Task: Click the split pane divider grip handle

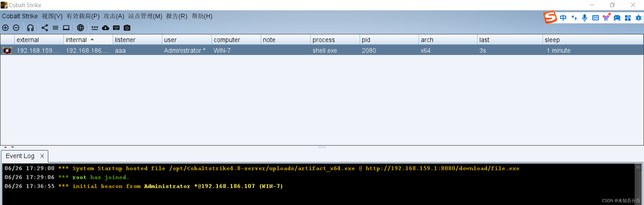Action: [x=322, y=147]
